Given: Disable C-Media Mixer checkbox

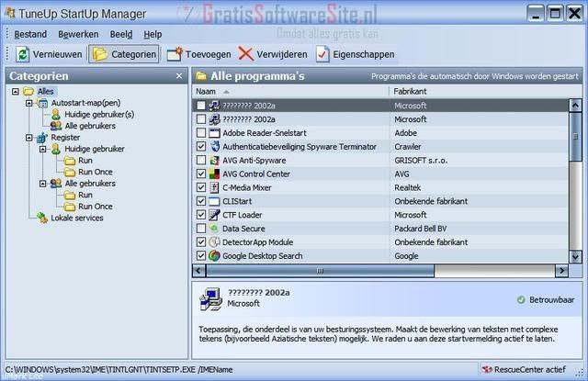Looking at the screenshot, I should pos(201,187).
